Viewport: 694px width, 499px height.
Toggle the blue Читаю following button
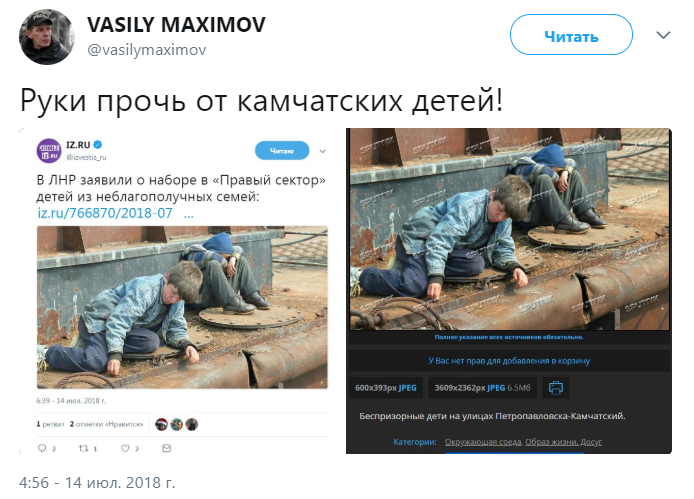point(282,151)
